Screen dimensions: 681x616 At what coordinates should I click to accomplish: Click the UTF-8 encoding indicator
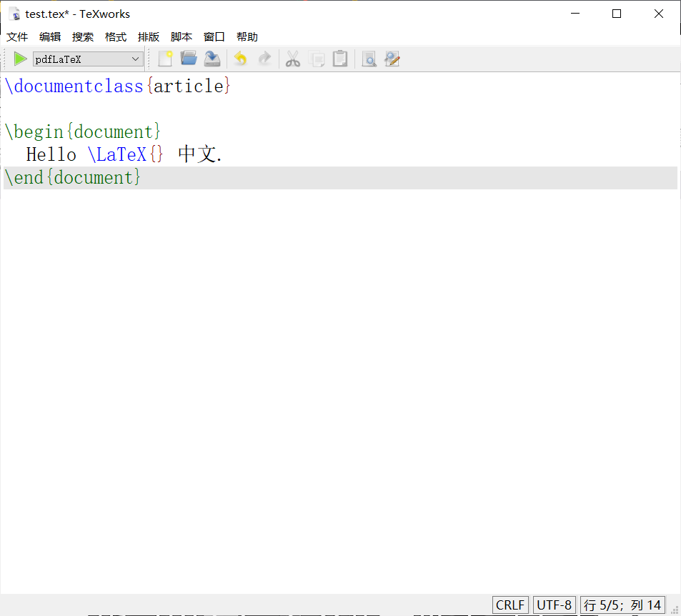tap(555, 605)
